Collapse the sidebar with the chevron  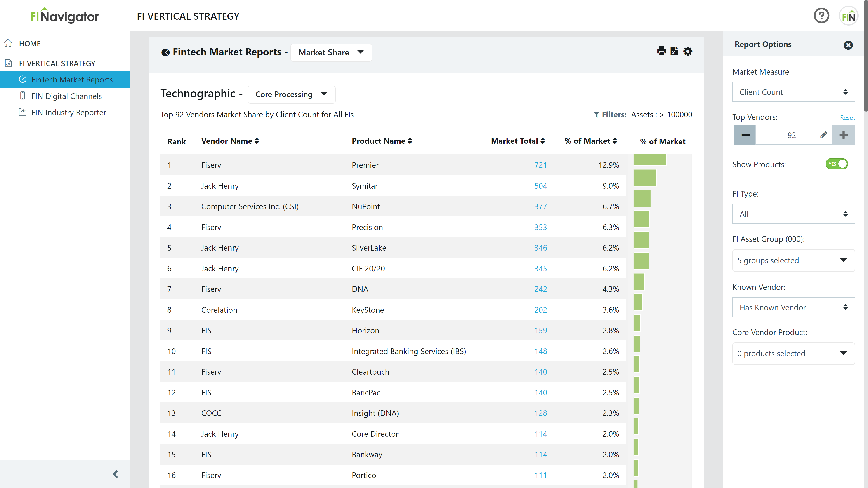click(115, 474)
